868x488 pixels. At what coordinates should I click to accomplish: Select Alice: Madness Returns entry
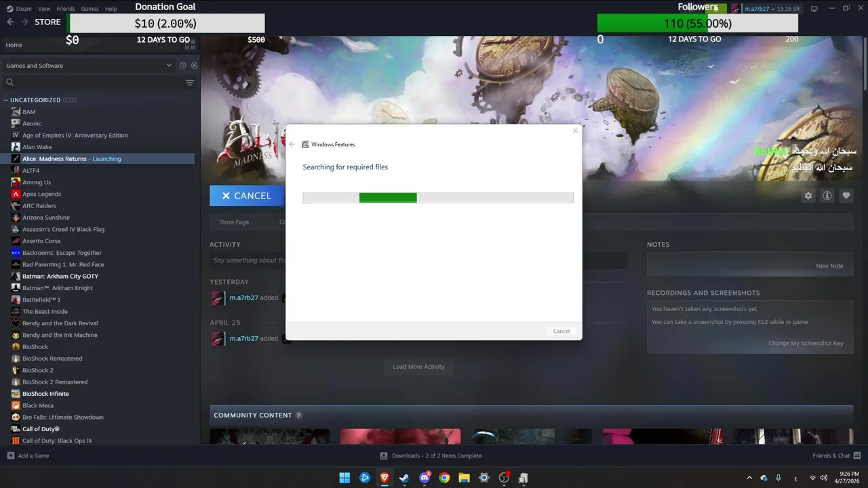pos(99,159)
